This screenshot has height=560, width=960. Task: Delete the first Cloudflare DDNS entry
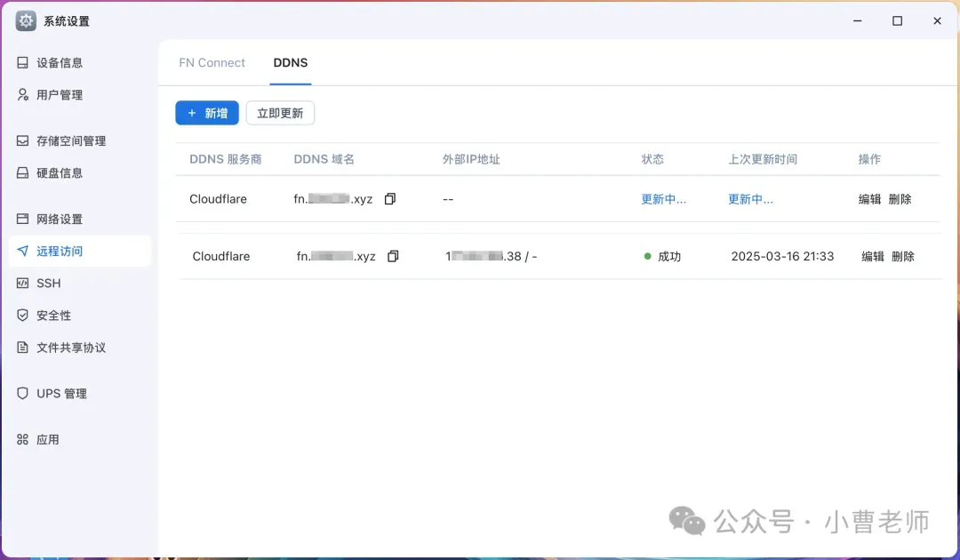[900, 199]
